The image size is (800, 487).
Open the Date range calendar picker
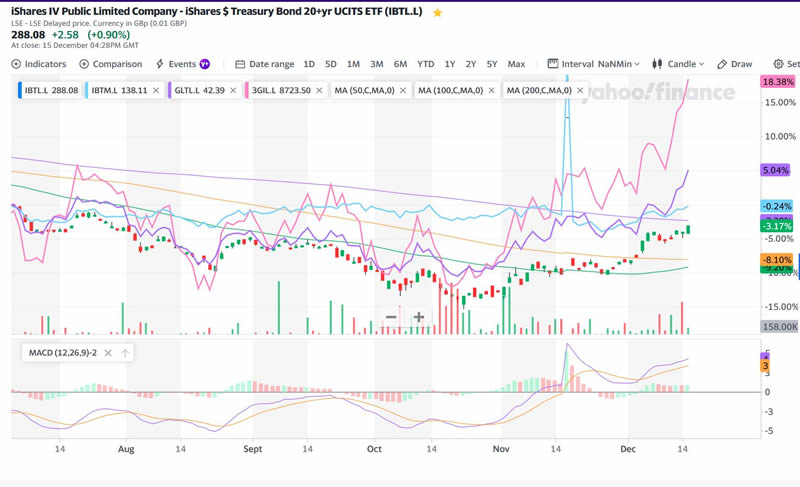coord(265,64)
